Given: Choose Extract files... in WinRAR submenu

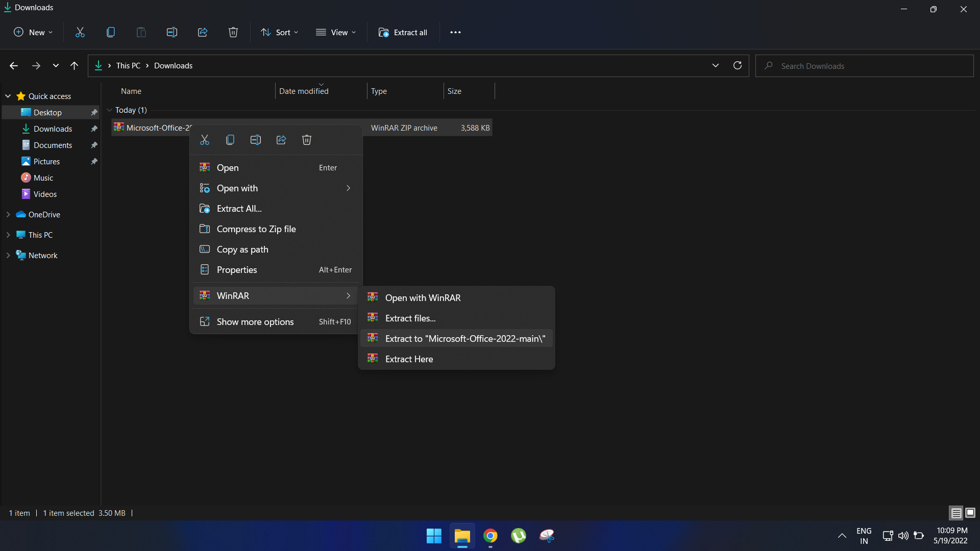Looking at the screenshot, I should click(x=456, y=318).
